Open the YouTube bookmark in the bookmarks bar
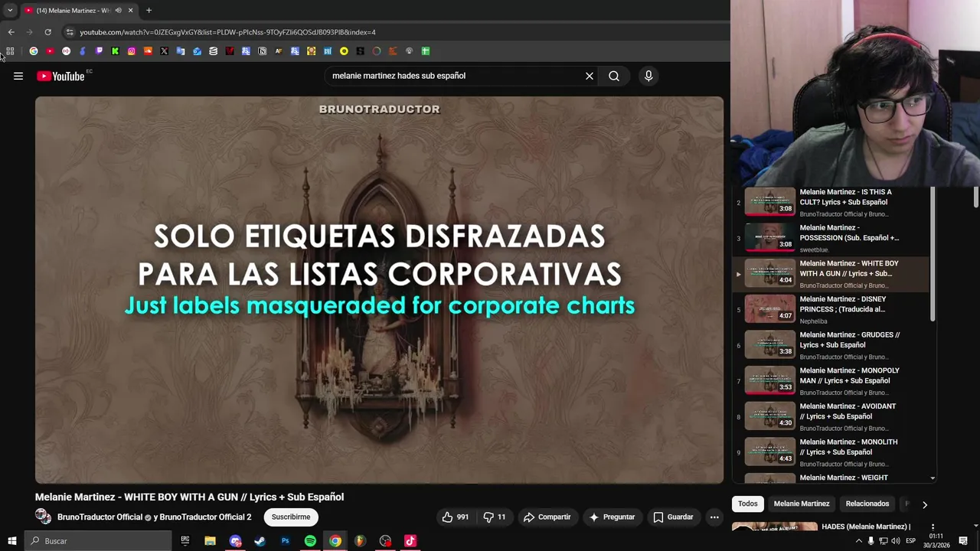This screenshot has width=980, height=551. (50, 51)
